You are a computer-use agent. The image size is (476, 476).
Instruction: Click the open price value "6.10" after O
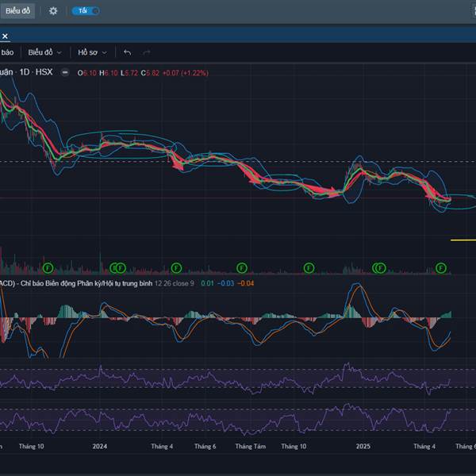pos(90,73)
